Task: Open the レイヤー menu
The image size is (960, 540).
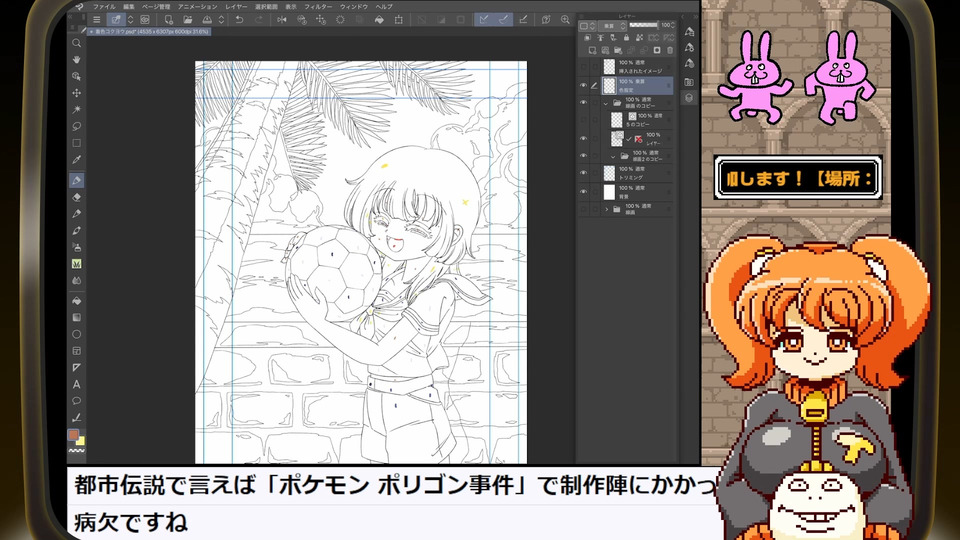Action: 236,6
